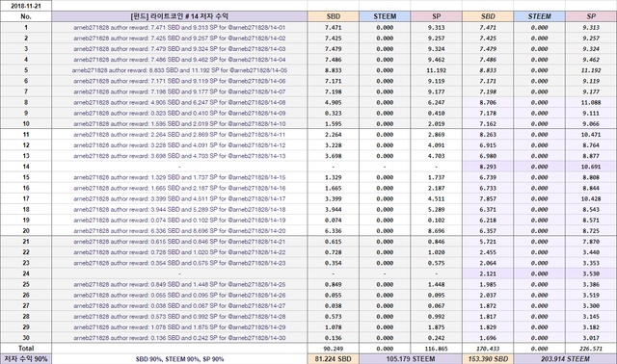Image resolution: width=617 pixels, height=364 pixels.
Task: Click row number 5 in No. column
Action: [26, 70]
